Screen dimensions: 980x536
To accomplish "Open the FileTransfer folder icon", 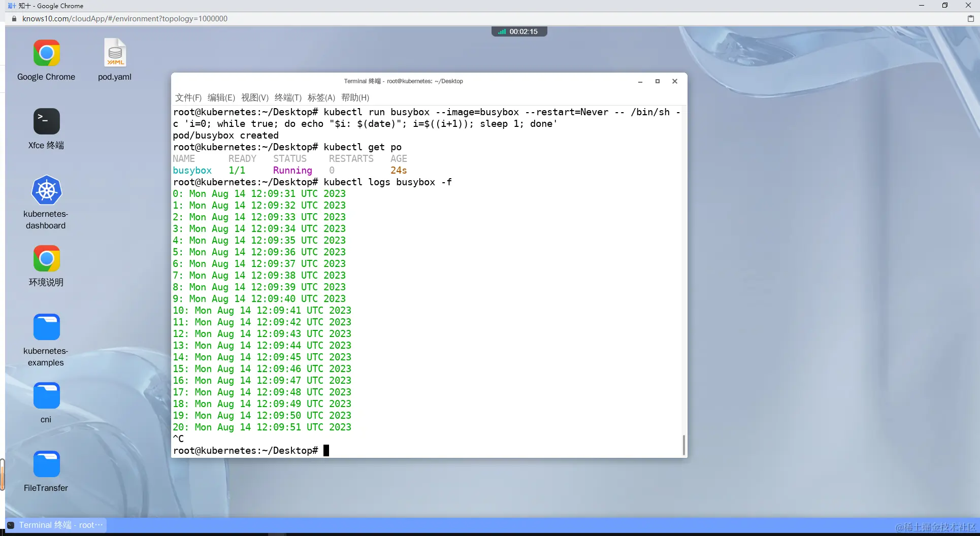I will 46,464.
